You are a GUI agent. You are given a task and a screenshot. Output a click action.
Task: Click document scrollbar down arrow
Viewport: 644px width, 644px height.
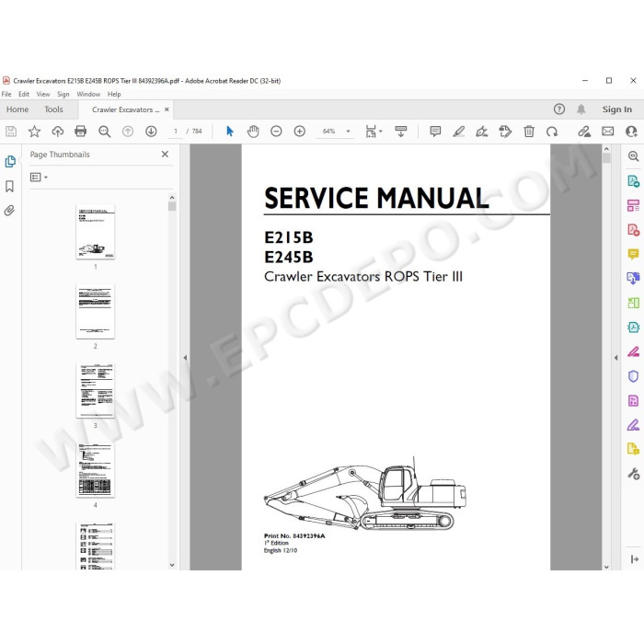coord(606,567)
